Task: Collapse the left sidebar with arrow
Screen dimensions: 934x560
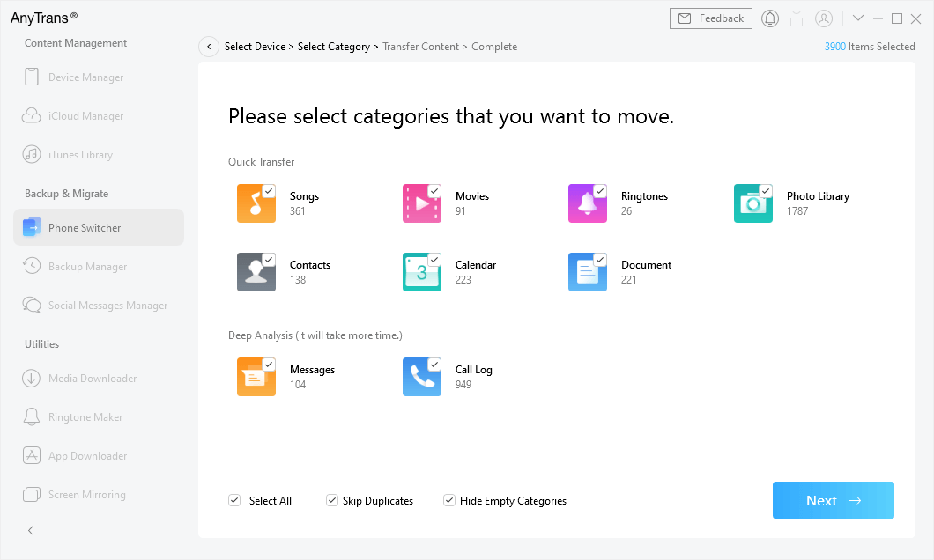Action: point(31,530)
